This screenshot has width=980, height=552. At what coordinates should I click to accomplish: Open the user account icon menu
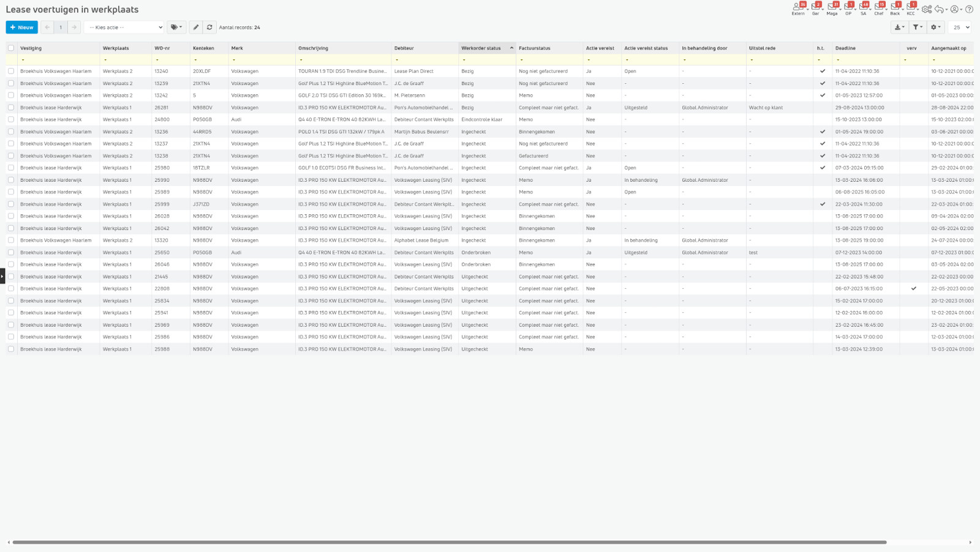pos(955,9)
